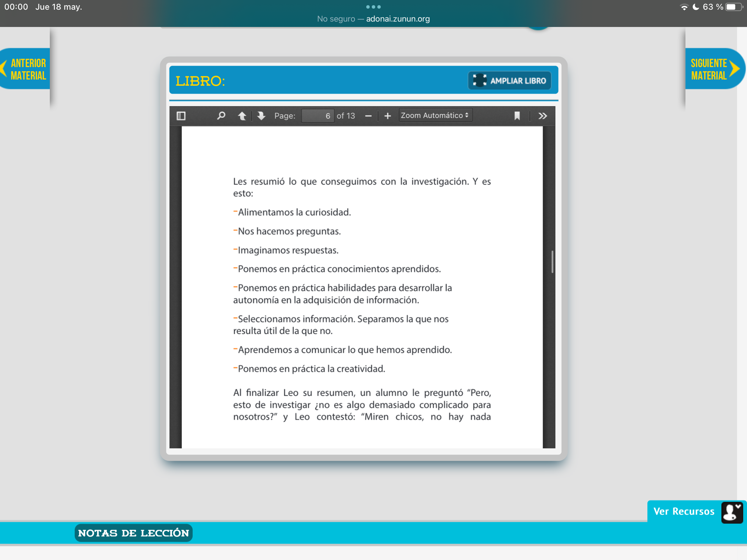The image size is (747, 560).
Task: Zoom in with the plus icon
Action: click(388, 116)
